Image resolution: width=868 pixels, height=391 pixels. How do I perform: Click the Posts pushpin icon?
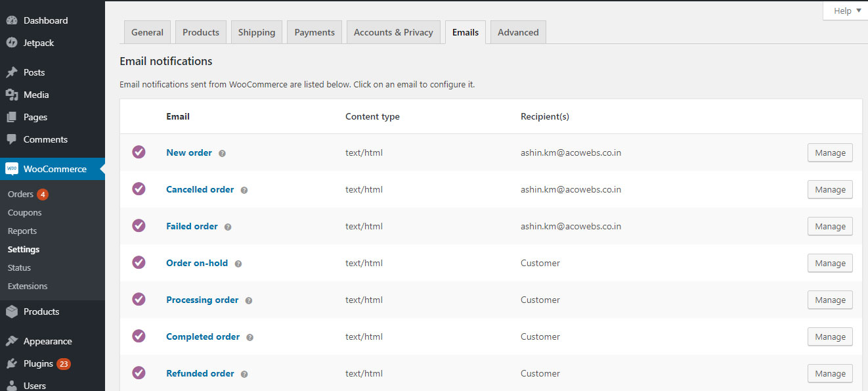12,72
